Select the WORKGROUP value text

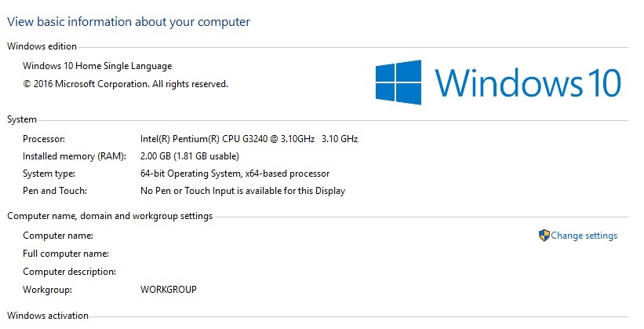pyautogui.click(x=168, y=289)
